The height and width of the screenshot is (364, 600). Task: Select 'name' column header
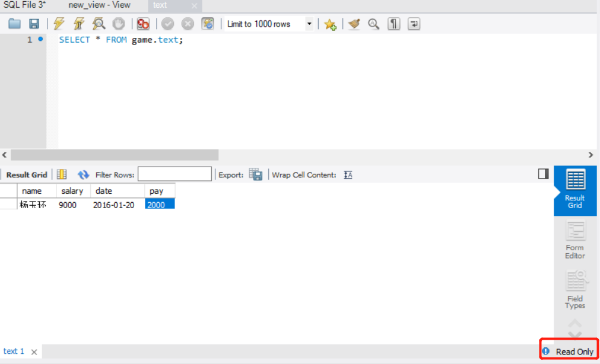[x=37, y=191]
